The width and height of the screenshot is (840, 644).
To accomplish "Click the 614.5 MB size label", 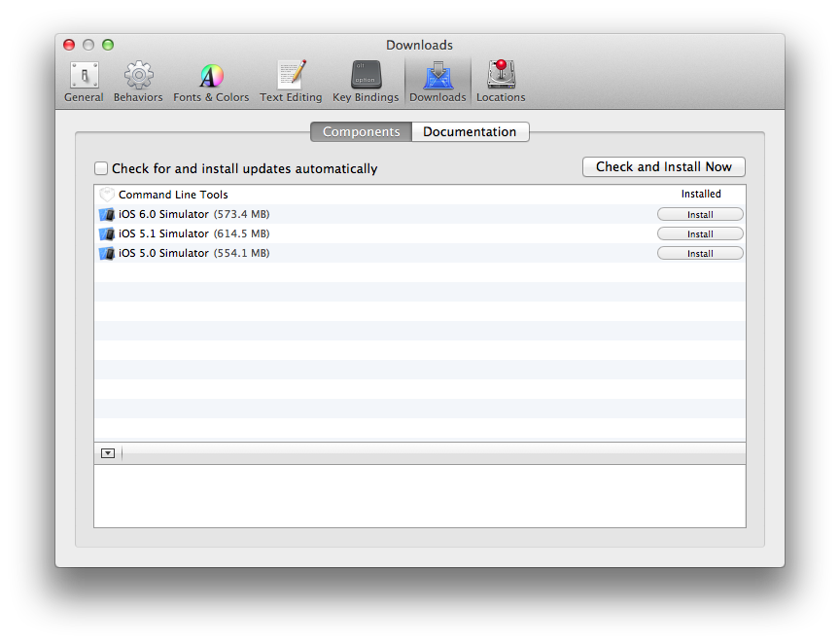I will pyautogui.click(x=242, y=233).
